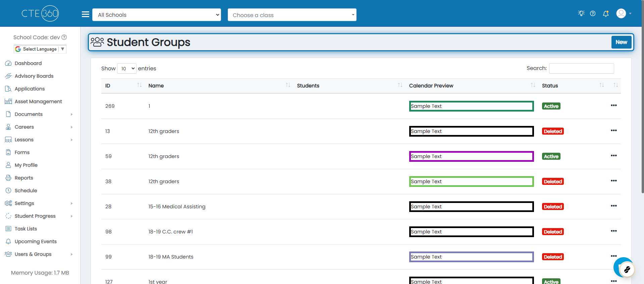This screenshot has height=284, width=644.
Task: Click the Asset Management icon
Action: (x=8, y=101)
